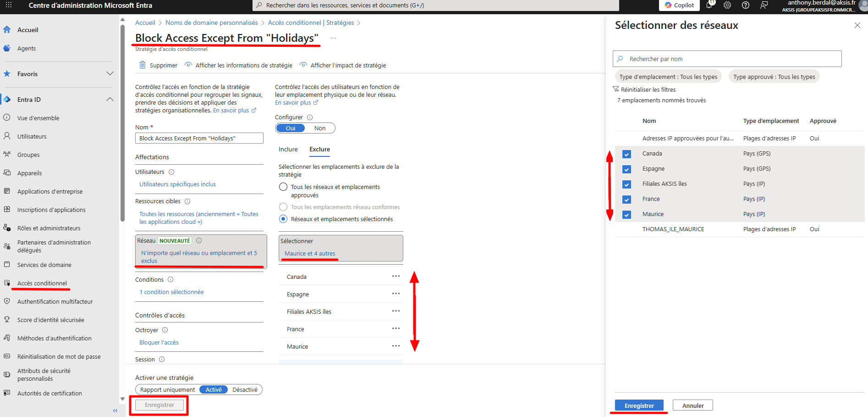Expand the Favoris section chevron

point(110,73)
